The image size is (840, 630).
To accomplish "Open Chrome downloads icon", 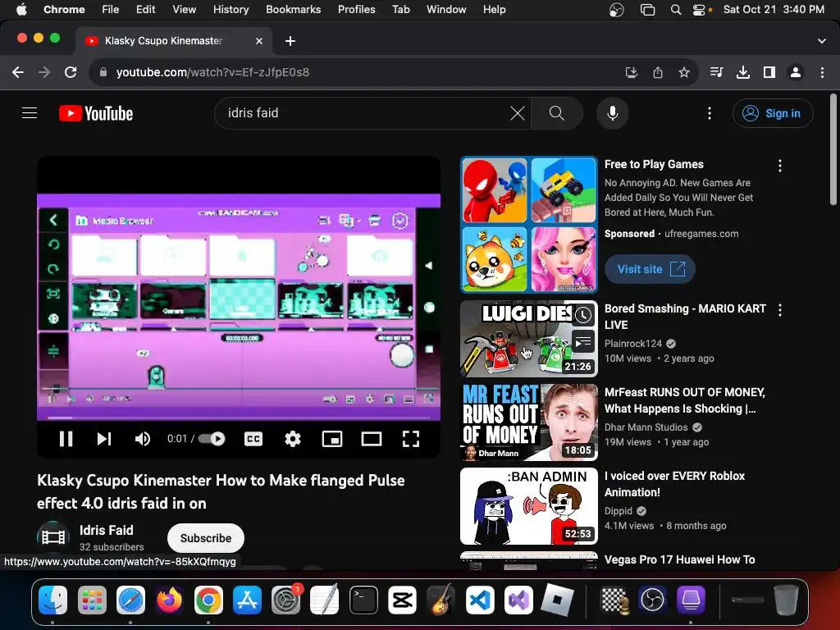I will (743, 72).
